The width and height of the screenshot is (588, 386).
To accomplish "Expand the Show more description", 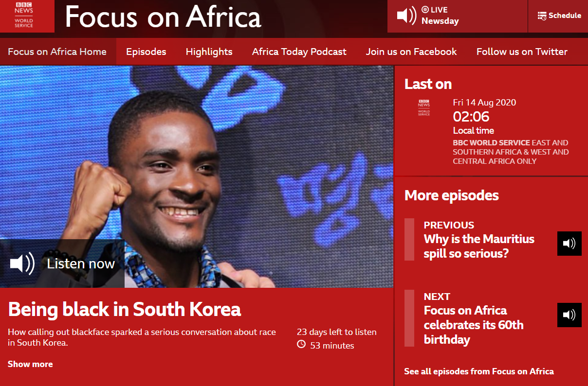I will [x=30, y=364].
